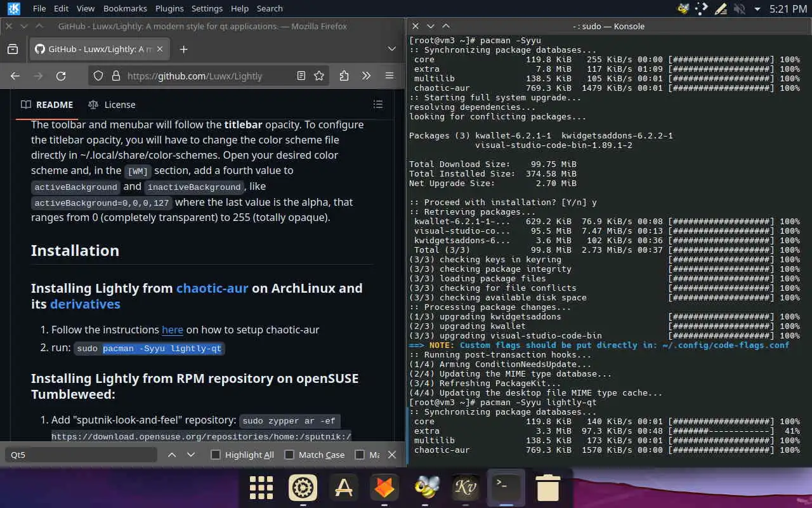
Task: Open Plugins menu in top panel
Action: 169,8
